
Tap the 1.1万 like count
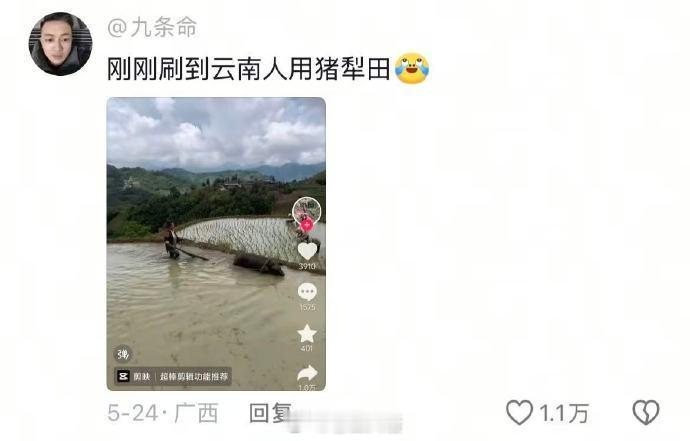pyautogui.click(x=564, y=413)
